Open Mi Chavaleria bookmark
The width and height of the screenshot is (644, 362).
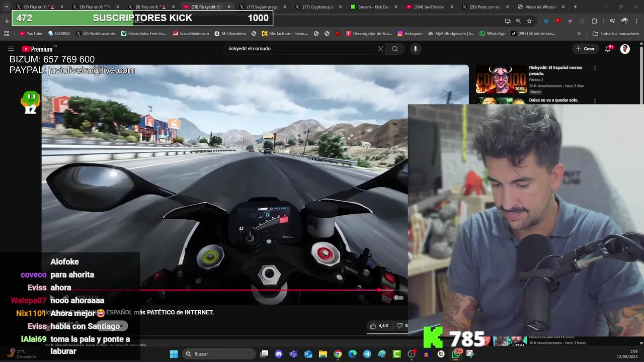[230, 34]
